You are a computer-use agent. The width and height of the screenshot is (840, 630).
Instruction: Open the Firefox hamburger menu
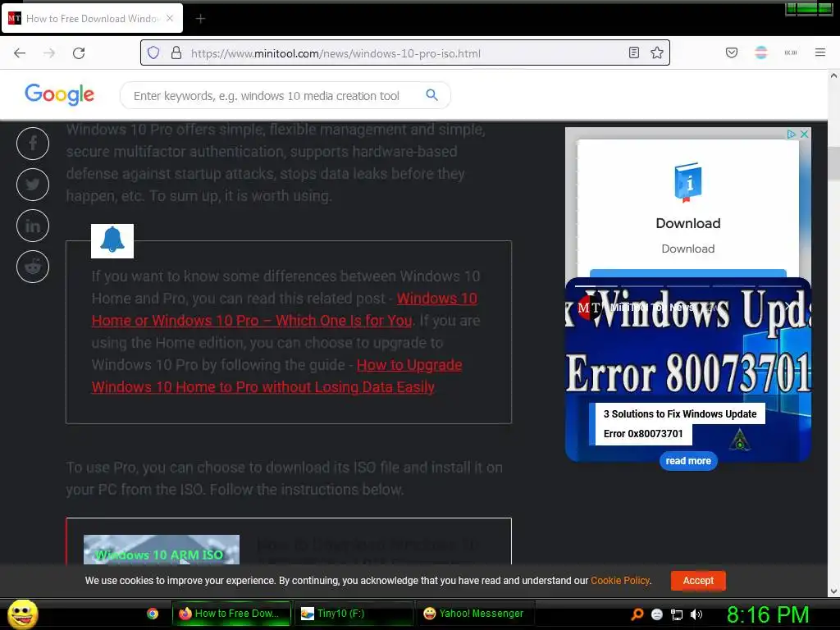pos(820,52)
